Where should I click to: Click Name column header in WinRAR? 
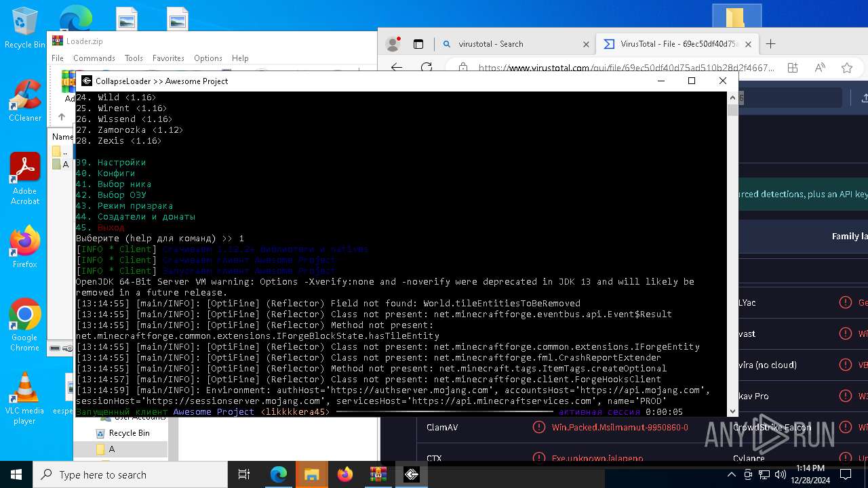(62, 136)
